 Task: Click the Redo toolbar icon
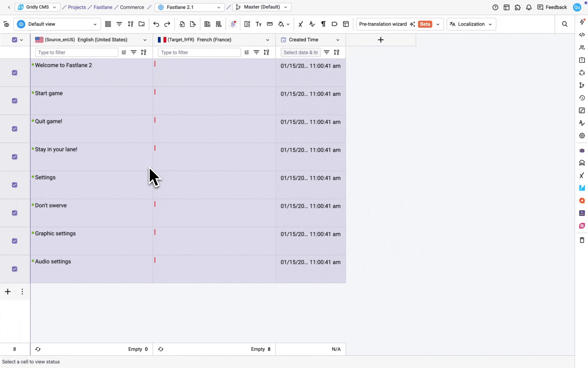pyautogui.click(x=167, y=24)
